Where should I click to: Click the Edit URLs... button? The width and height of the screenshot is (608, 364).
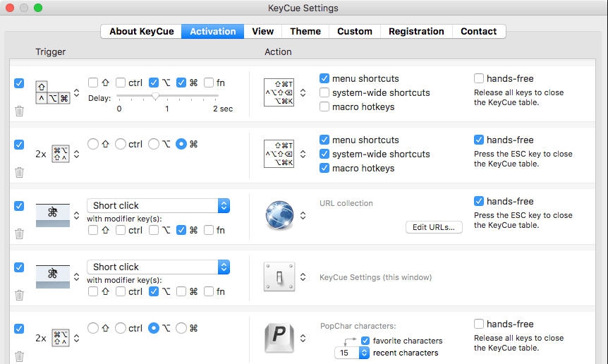(x=434, y=227)
